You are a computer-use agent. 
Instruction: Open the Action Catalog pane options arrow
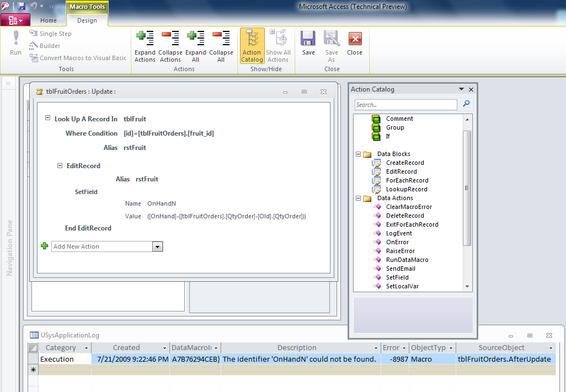pos(461,89)
